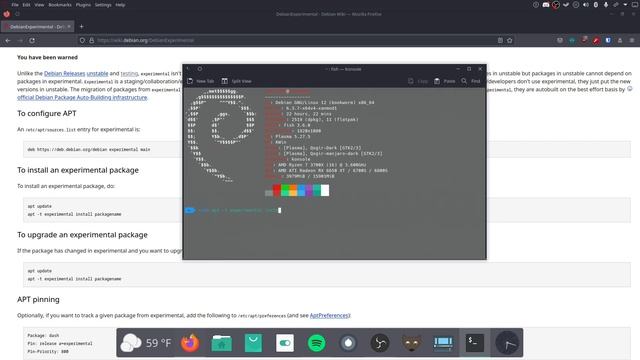The image size is (640, 360).
Task: Open the bear face app in dock
Action: tap(411, 343)
